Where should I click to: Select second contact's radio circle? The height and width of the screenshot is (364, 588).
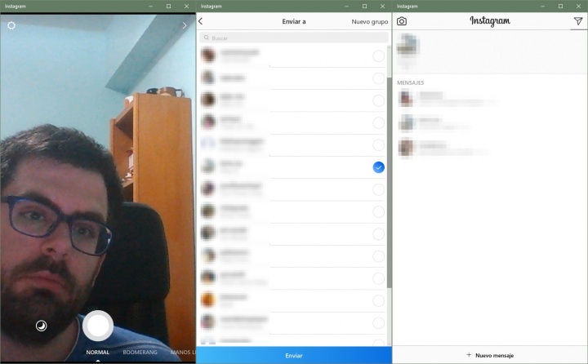[x=378, y=78]
